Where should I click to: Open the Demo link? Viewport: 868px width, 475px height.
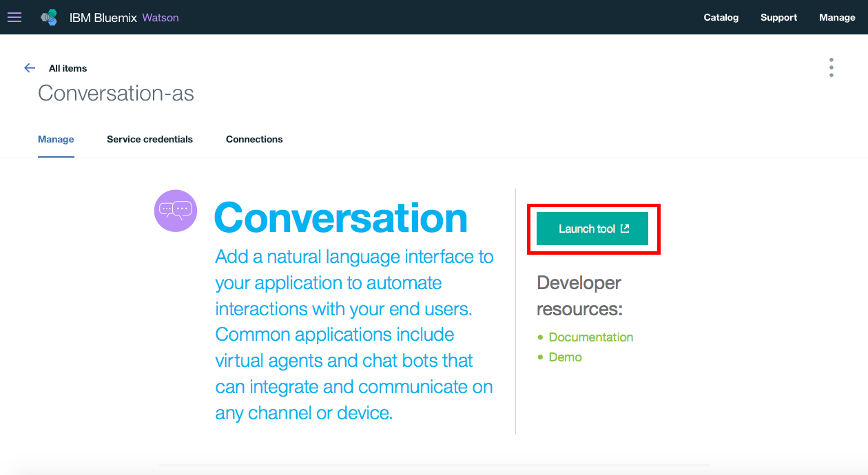(x=566, y=357)
